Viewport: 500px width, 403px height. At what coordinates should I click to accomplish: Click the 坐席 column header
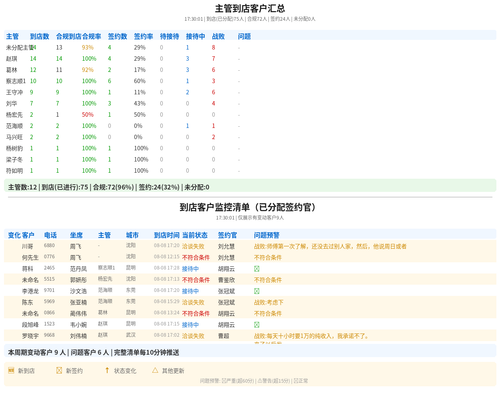(76, 235)
